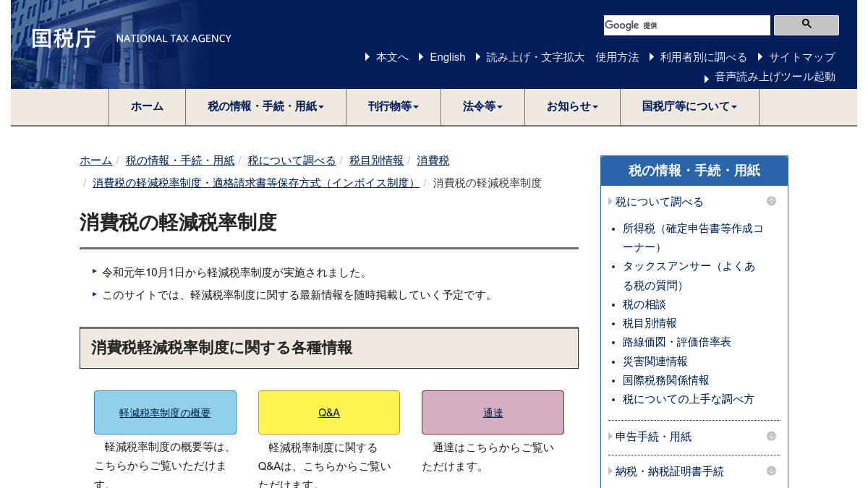Launch the 音声読み上げツール起動 link
The width and height of the screenshot is (868, 488).
pyautogui.click(x=775, y=77)
